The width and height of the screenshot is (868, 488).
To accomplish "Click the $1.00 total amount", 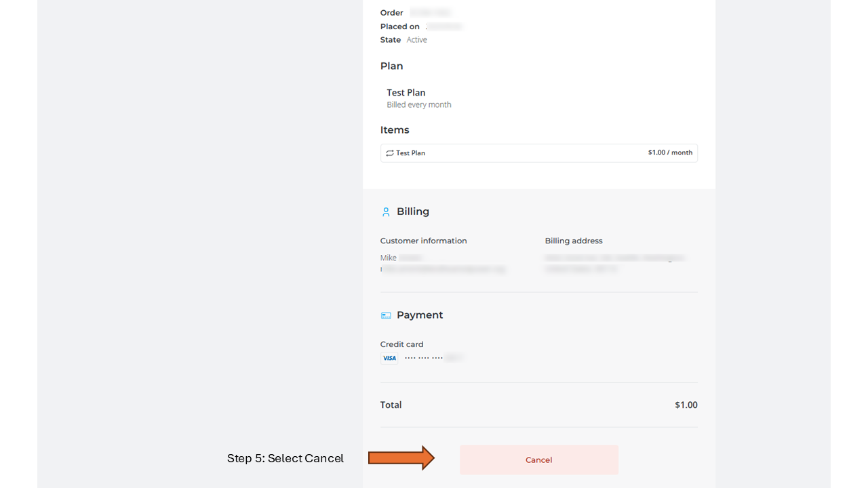I will (x=686, y=405).
